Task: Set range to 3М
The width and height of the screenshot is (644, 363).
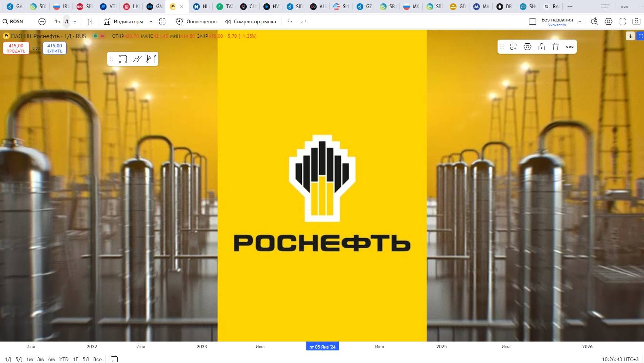Action: [41, 359]
